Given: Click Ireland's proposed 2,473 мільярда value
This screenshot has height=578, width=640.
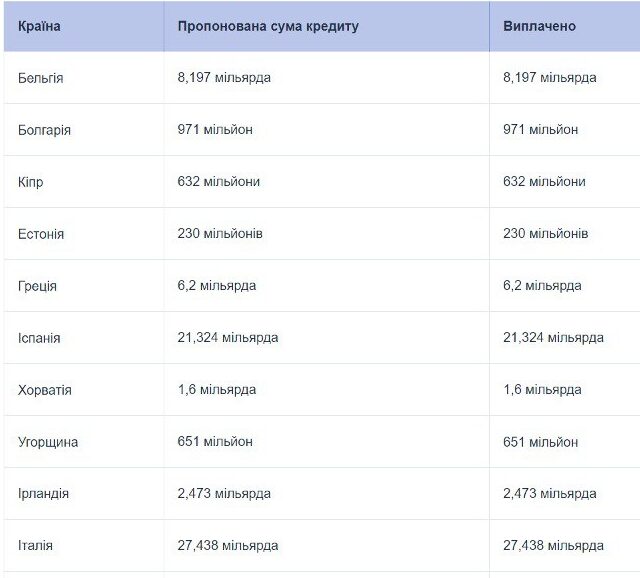Looking at the screenshot, I should tap(224, 494).
